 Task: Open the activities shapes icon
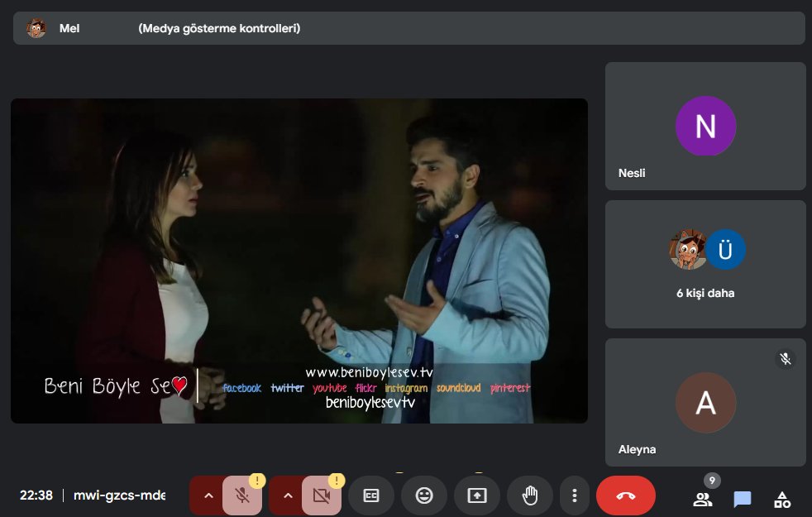tap(782, 500)
